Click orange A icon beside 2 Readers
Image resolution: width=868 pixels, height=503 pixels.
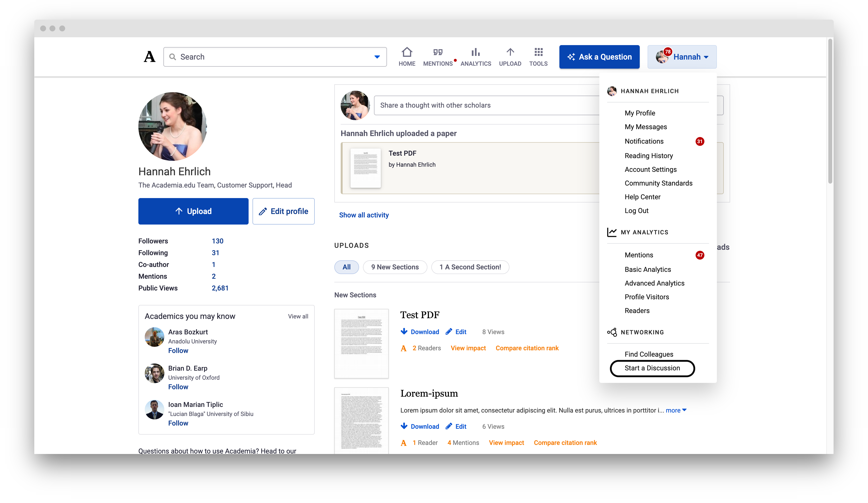coord(404,348)
